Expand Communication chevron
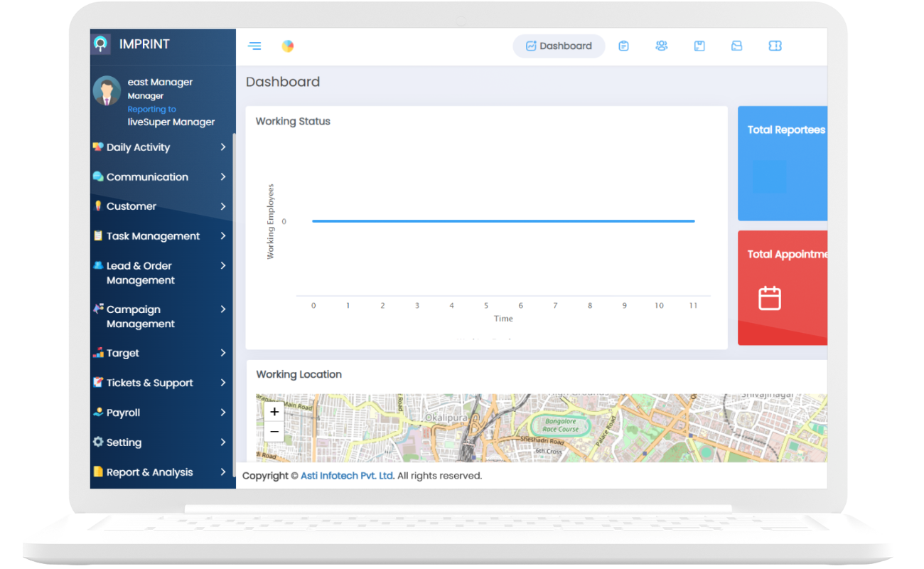The width and height of the screenshot is (924, 569). tap(223, 176)
